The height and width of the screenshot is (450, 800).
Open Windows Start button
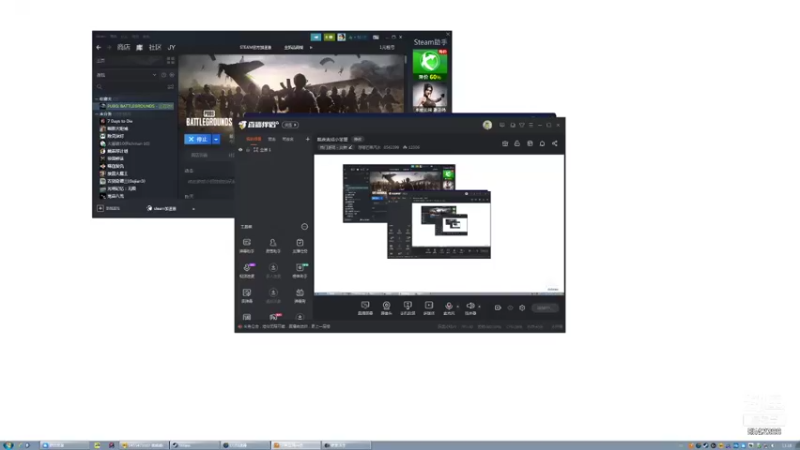(x=7, y=445)
